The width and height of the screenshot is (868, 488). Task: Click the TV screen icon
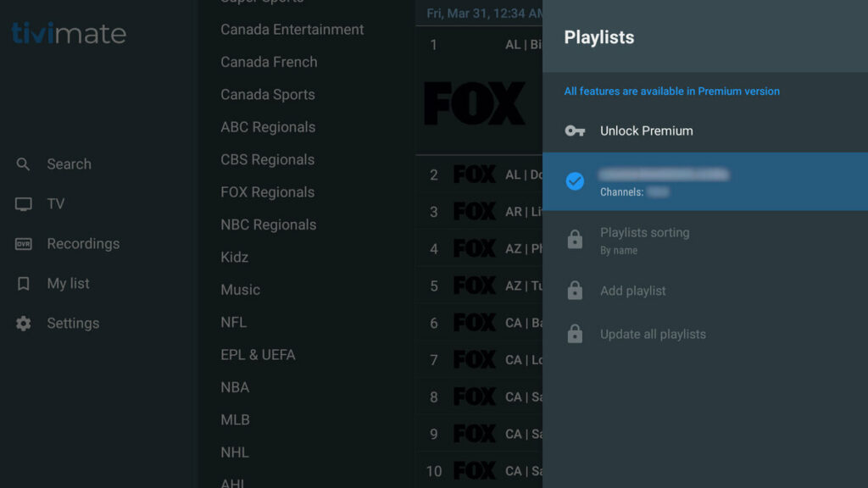tap(23, 204)
